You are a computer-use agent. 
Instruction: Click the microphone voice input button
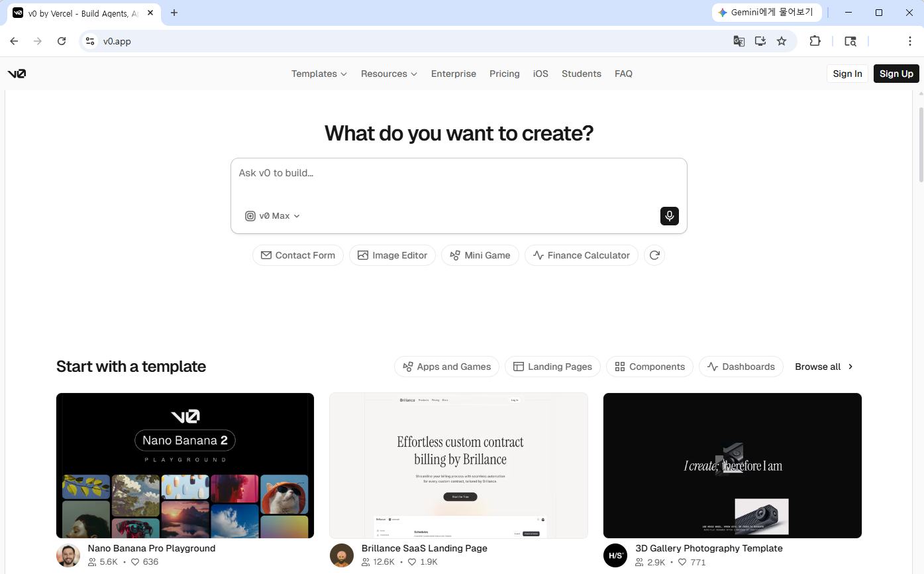click(669, 216)
